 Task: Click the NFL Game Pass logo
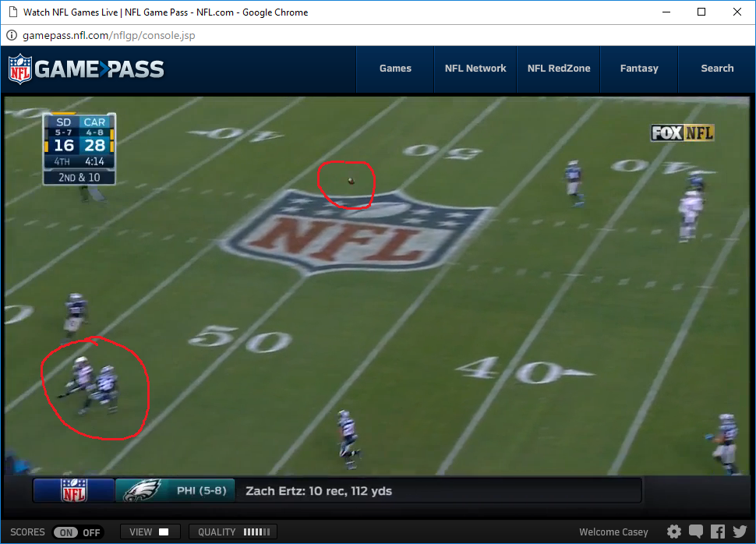click(x=87, y=69)
